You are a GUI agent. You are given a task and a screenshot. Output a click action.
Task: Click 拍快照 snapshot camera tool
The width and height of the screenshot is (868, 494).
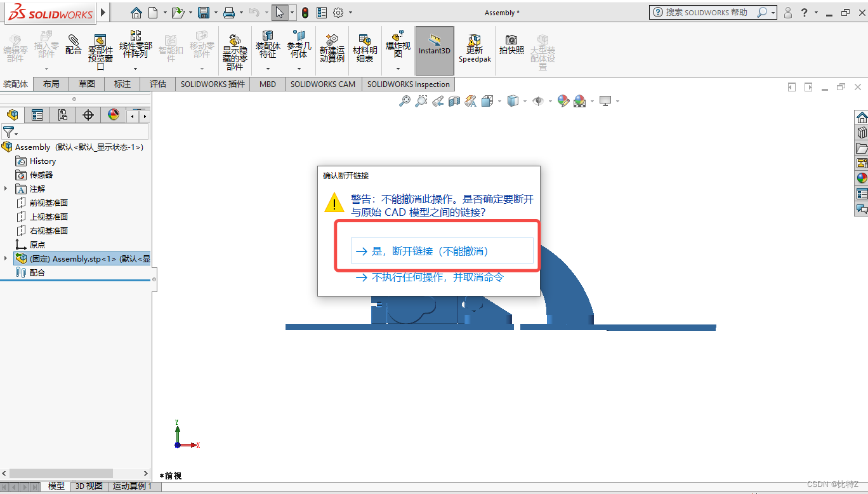tap(511, 44)
